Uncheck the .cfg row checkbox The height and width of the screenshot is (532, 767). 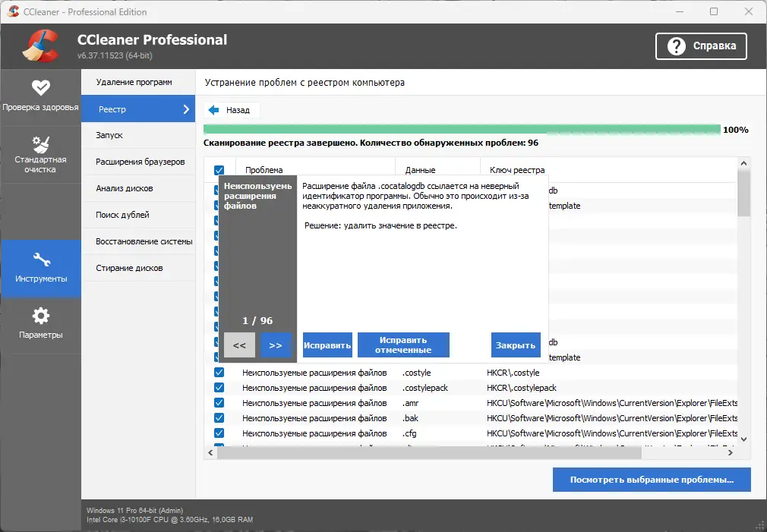[x=219, y=433]
